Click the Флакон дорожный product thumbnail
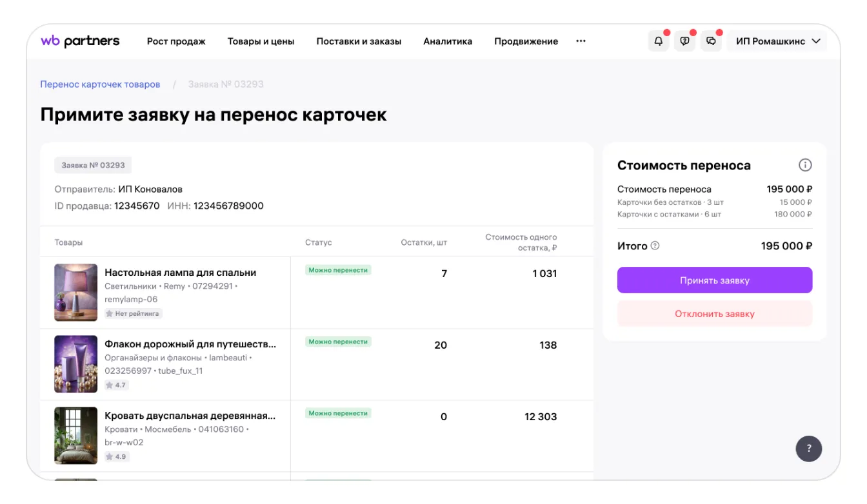The height and width of the screenshot is (504, 867). pyautogui.click(x=76, y=364)
